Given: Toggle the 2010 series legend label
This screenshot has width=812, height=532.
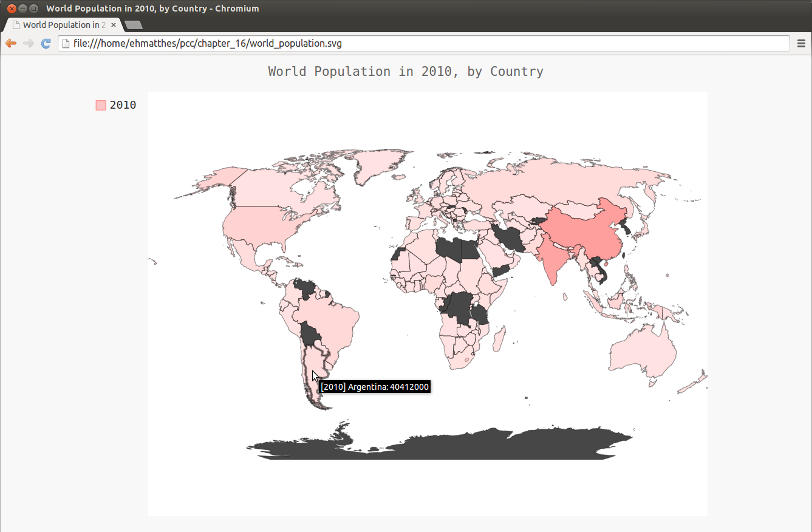Looking at the screenshot, I should 123,105.
